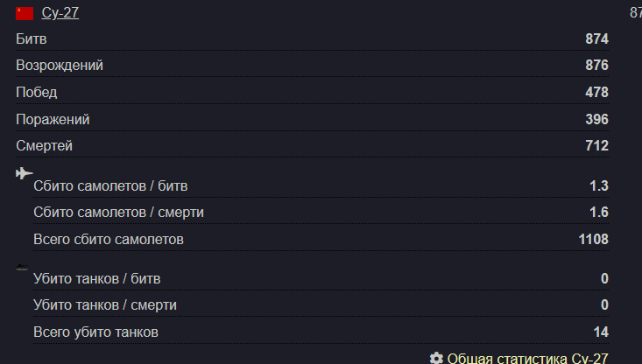Click the Возрождений value 876
Image resolution: width=642 pixels, height=364 pixels.
coord(596,66)
